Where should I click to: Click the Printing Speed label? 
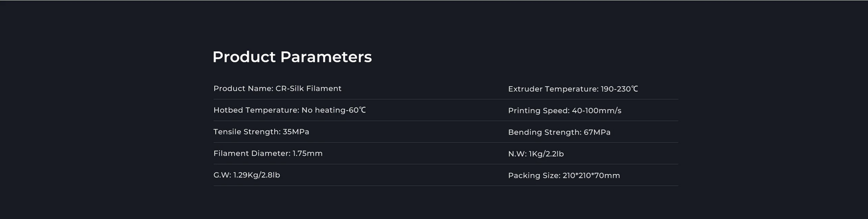[x=539, y=111]
